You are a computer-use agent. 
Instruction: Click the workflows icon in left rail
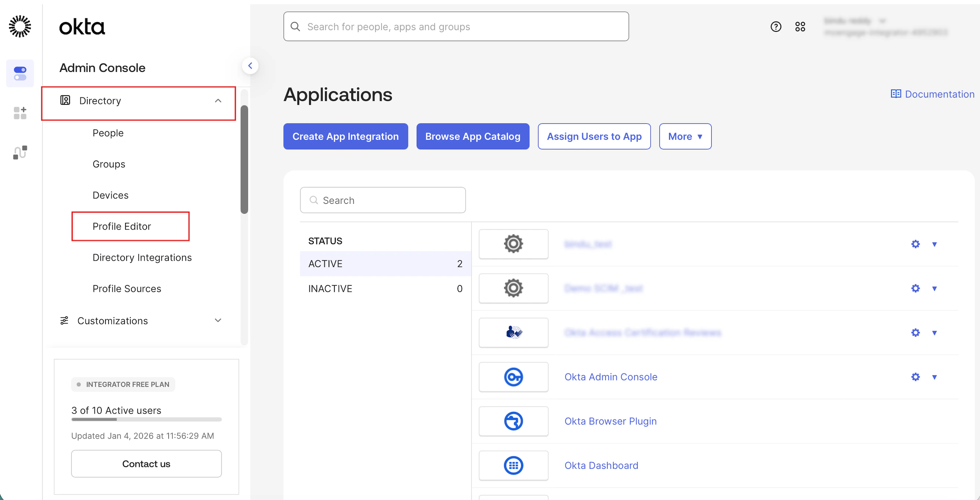coord(20,152)
